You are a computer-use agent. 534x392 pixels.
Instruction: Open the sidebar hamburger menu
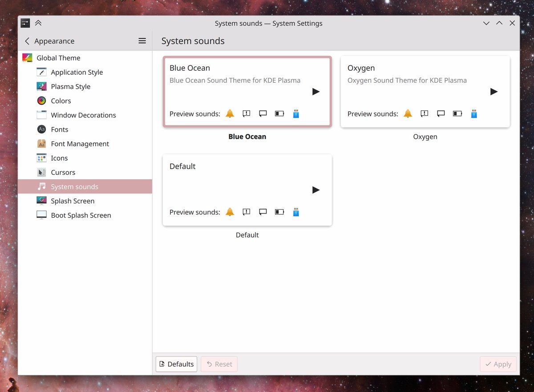pos(142,40)
